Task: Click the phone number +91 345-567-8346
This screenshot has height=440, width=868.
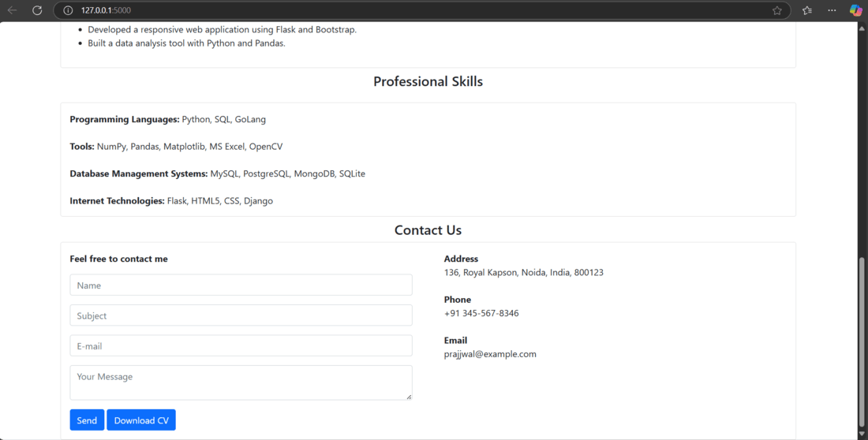Action: click(x=481, y=313)
